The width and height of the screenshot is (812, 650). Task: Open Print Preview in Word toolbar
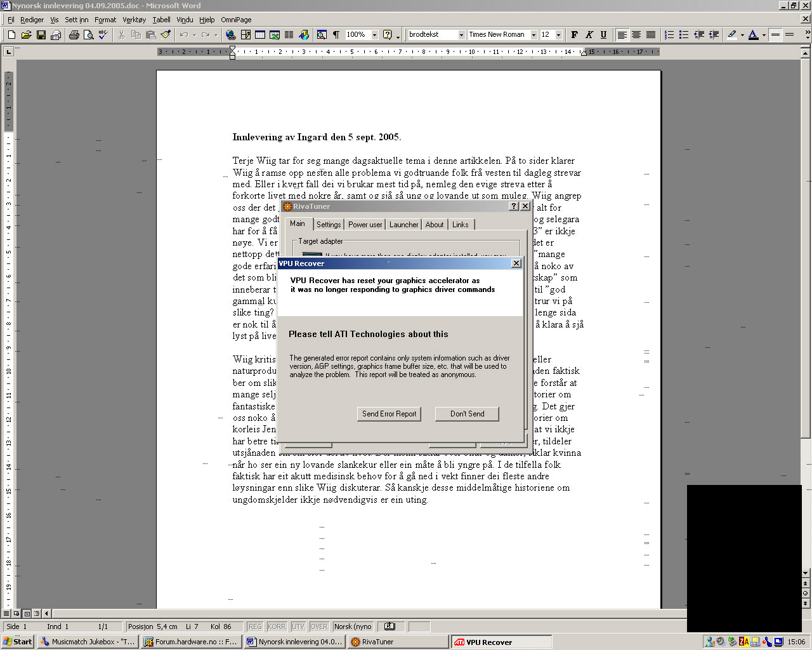point(88,35)
